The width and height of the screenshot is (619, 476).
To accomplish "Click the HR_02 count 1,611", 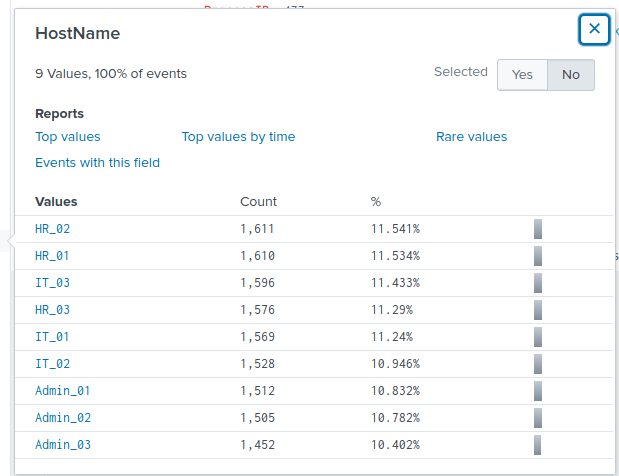I will point(257,229).
